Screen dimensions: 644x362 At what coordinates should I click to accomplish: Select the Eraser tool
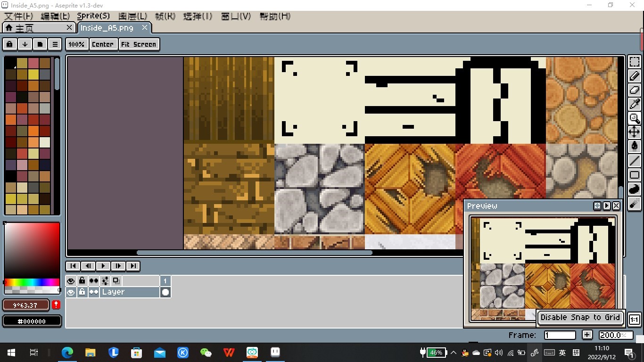635,90
